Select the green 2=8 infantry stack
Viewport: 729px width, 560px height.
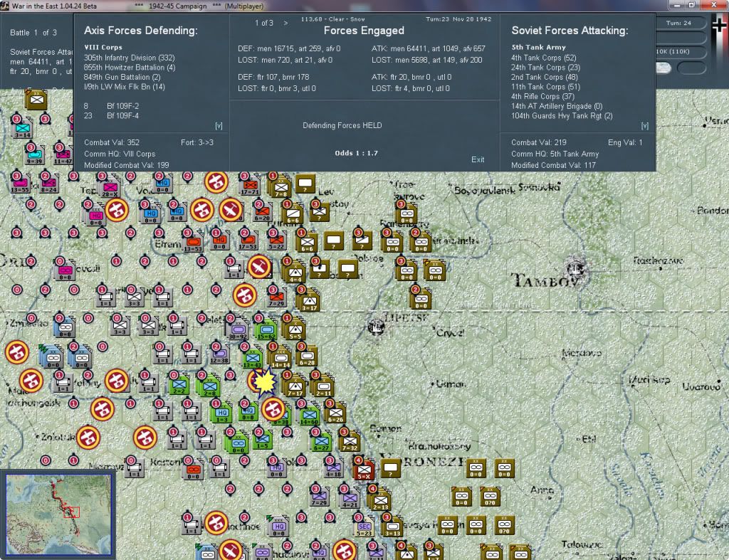(x=209, y=386)
